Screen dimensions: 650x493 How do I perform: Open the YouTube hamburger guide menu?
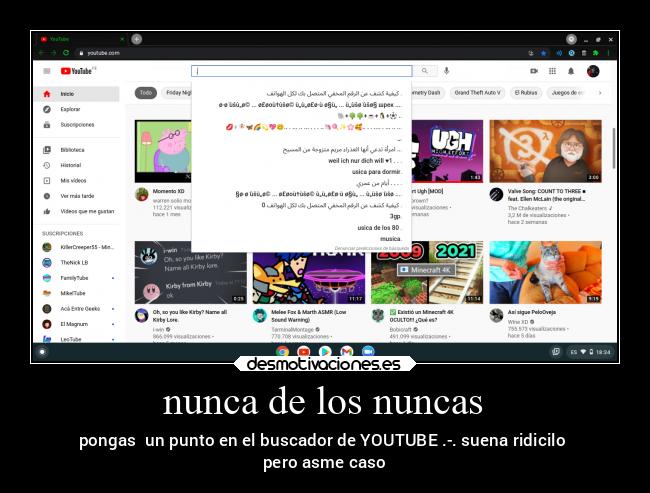pos(47,71)
